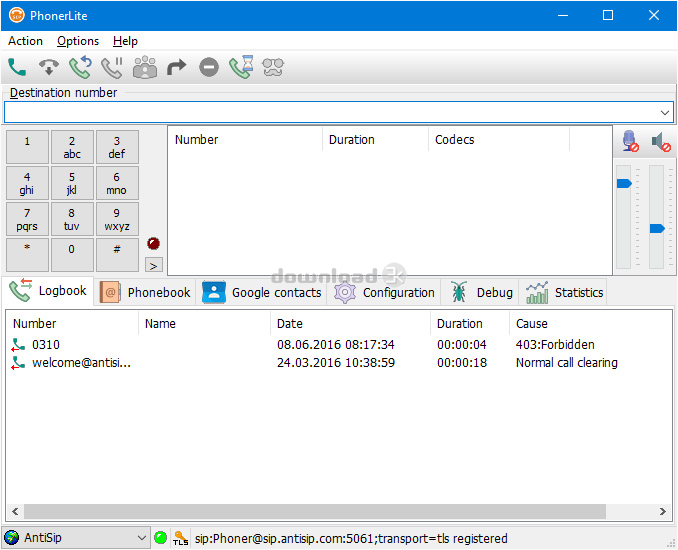Click the star (*) dial key

pyautogui.click(x=27, y=255)
